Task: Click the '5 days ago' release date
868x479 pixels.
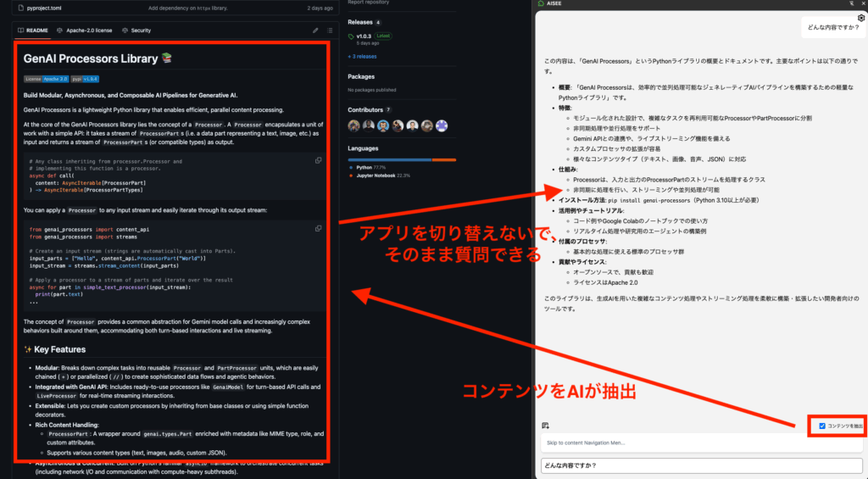Action: (x=368, y=43)
